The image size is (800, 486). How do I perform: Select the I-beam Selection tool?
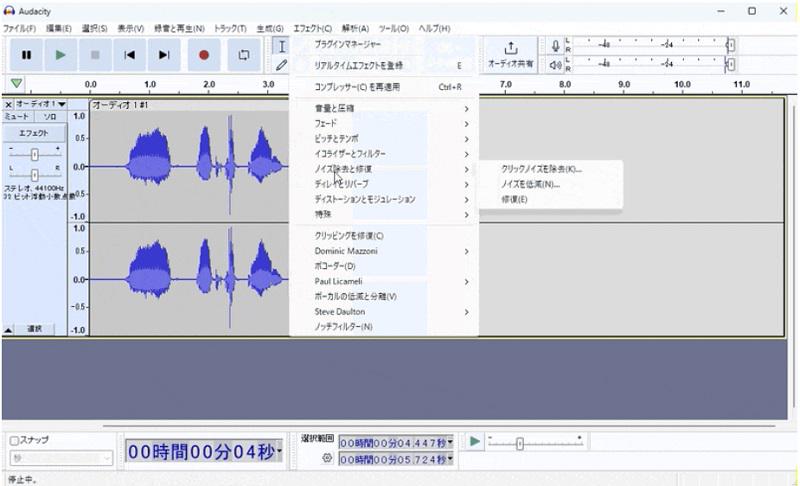point(282,47)
